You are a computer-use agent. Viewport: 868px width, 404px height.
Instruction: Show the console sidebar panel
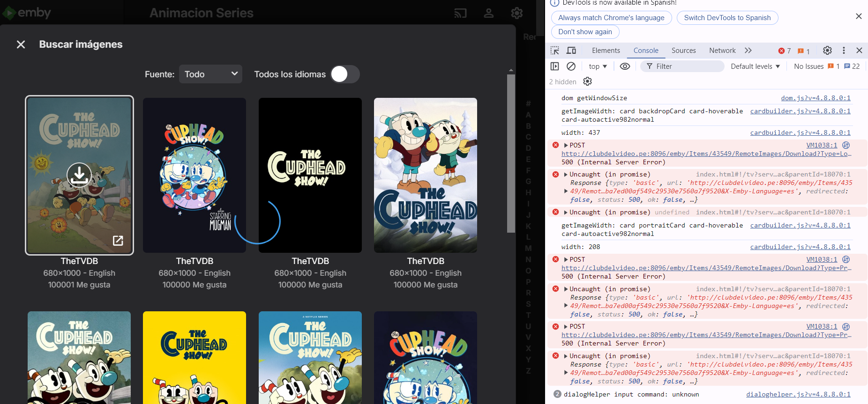pos(554,66)
